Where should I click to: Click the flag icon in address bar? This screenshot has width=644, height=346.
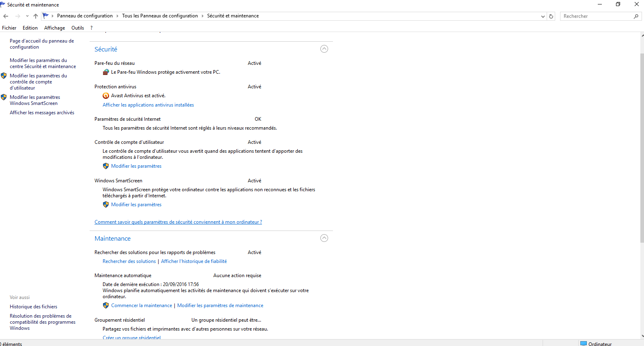pyautogui.click(x=46, y=16)
